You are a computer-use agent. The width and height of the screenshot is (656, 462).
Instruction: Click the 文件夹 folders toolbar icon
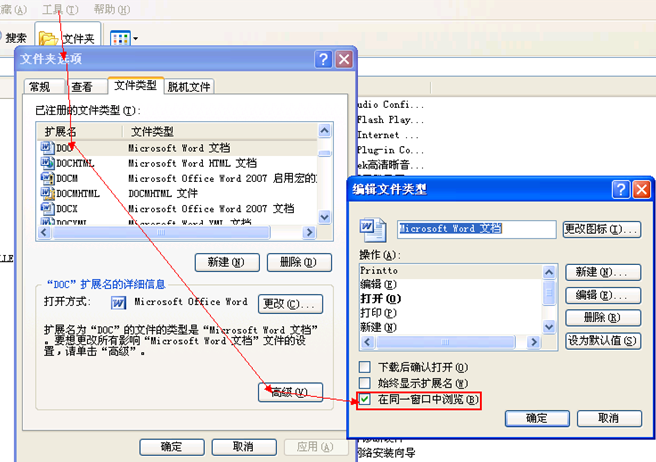pos(49,38)
